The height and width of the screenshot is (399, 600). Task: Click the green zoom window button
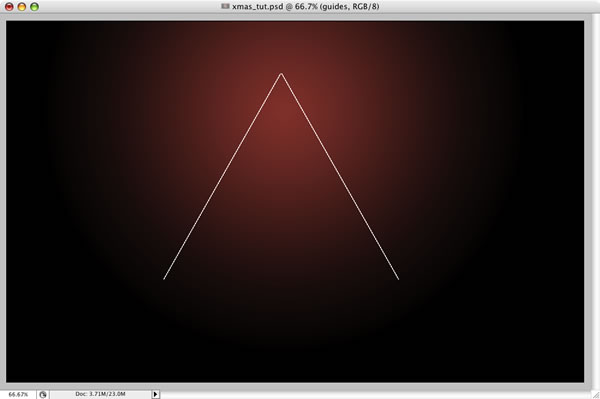coord(34,7)
